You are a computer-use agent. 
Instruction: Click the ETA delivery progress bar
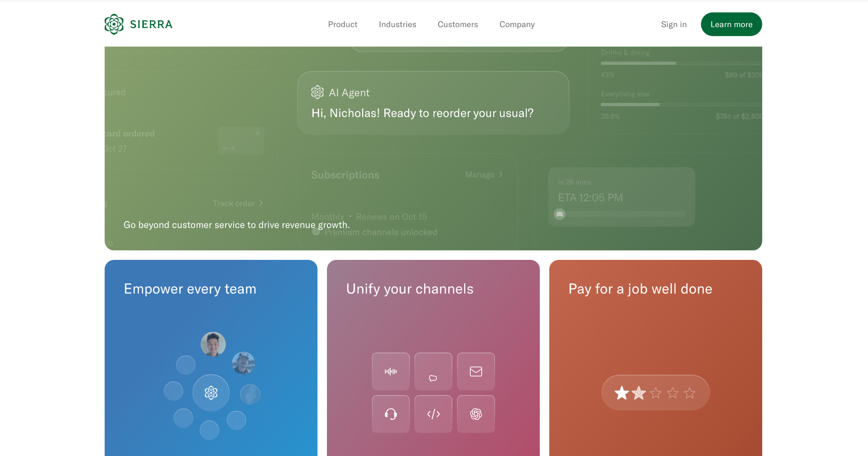620,214
